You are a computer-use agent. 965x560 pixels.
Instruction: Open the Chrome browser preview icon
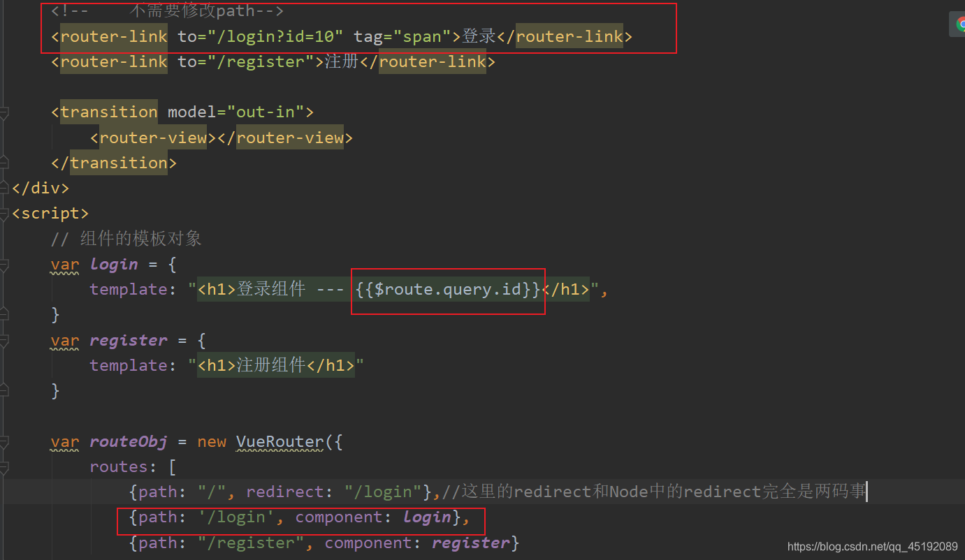tap(960, 24)
